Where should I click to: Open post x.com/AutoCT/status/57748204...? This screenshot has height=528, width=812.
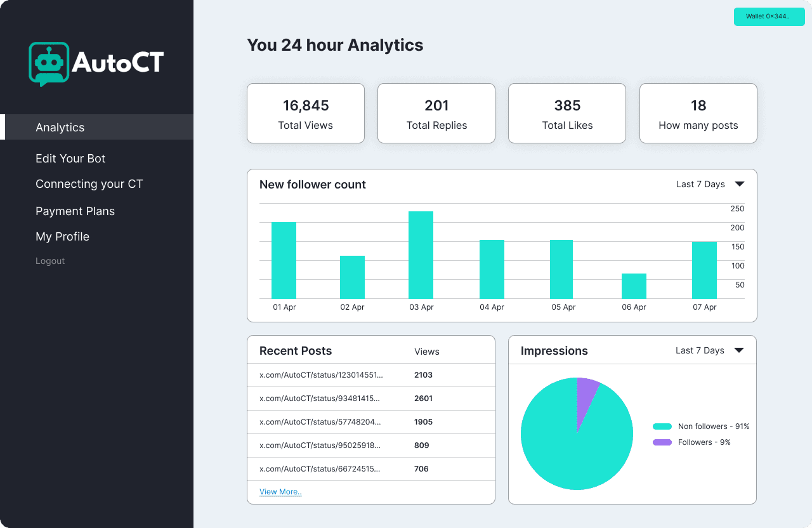click(320, 422)
